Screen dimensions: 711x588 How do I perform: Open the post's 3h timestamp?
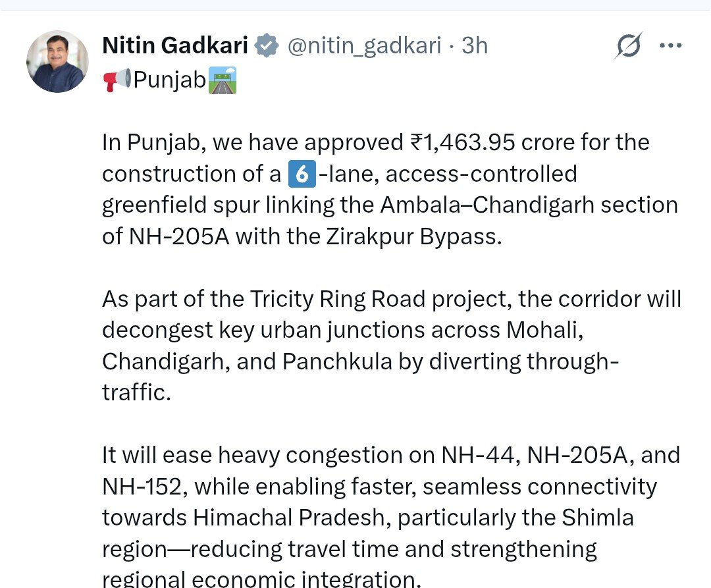click(x=475, y=46)
